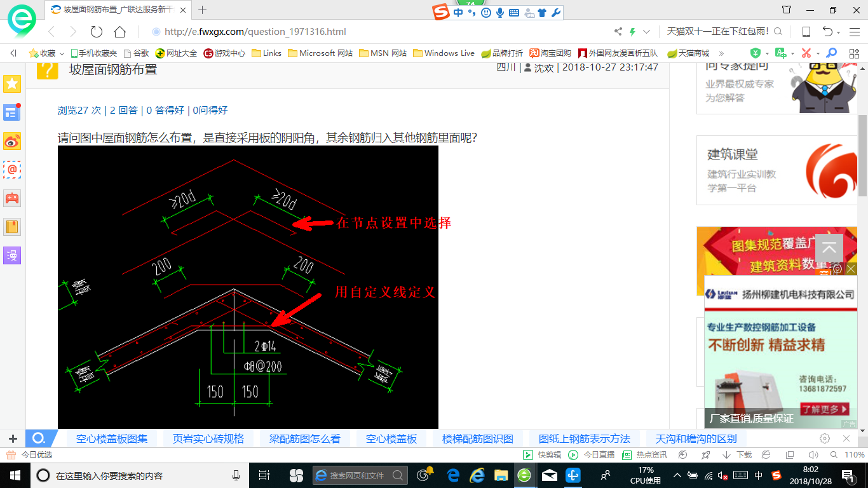Click the undo-closed-tab arrow icon

point(827,32)
